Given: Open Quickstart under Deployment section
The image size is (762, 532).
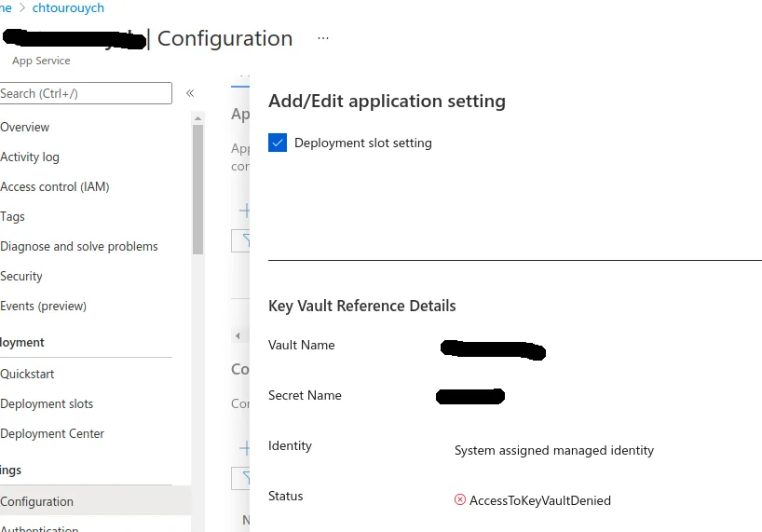Looking at the screenshot, I should (x=27, y=374).
